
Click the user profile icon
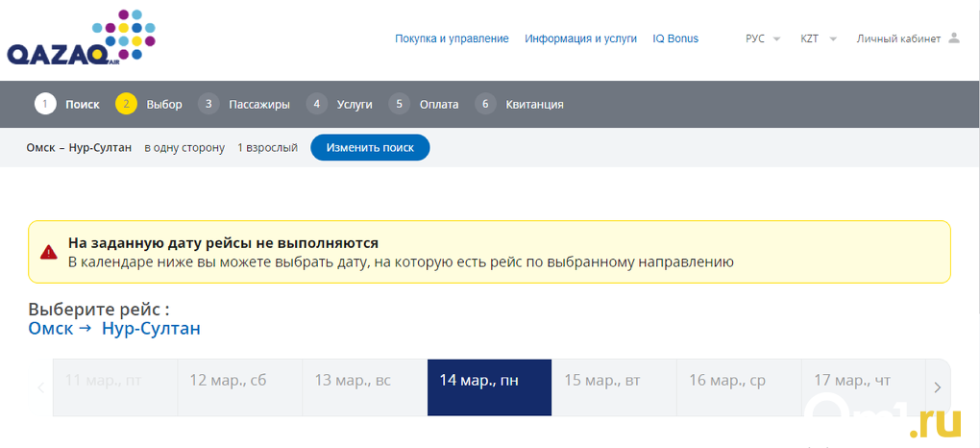click(x=954, y=37)
